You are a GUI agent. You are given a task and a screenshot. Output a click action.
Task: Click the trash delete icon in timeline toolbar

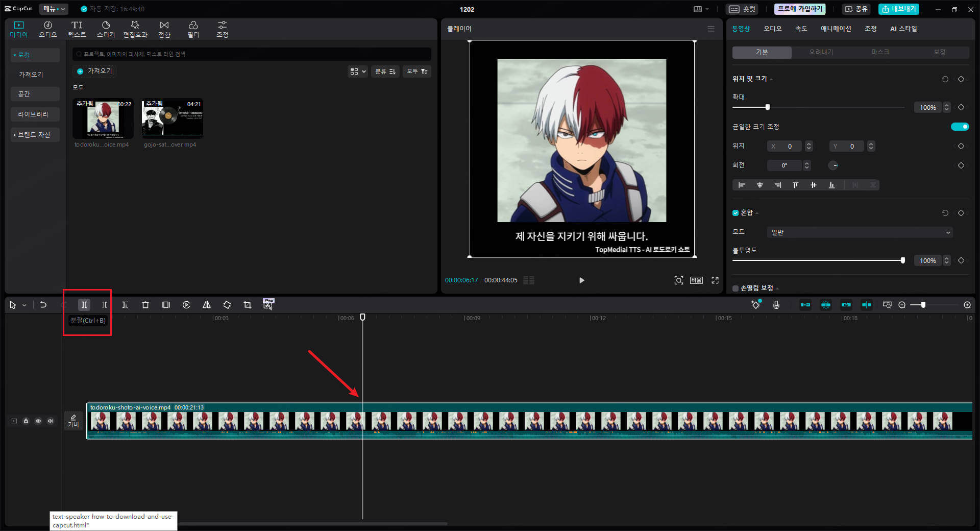(x=145, y=305)
